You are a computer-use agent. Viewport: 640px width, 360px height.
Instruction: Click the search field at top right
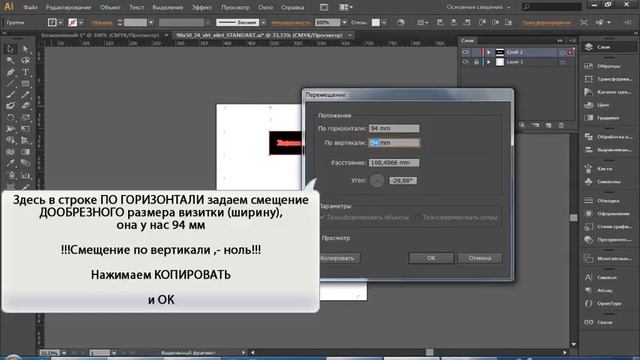(x=551, y=7)
